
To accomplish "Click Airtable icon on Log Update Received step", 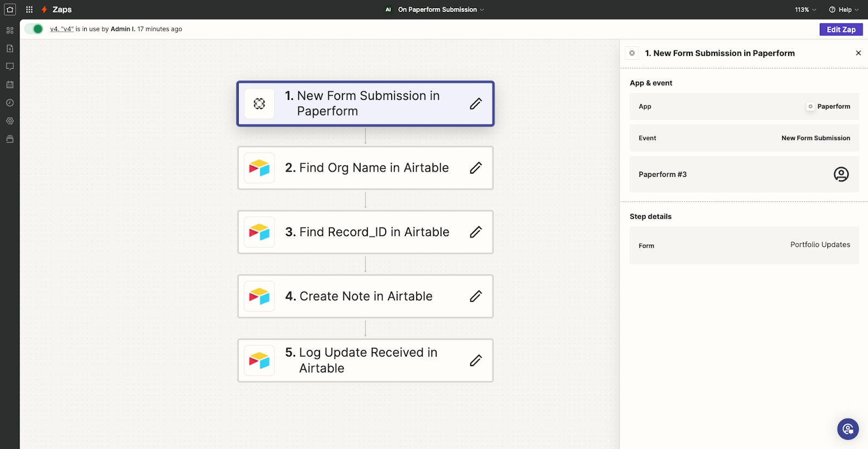I will tap(259, 361).
